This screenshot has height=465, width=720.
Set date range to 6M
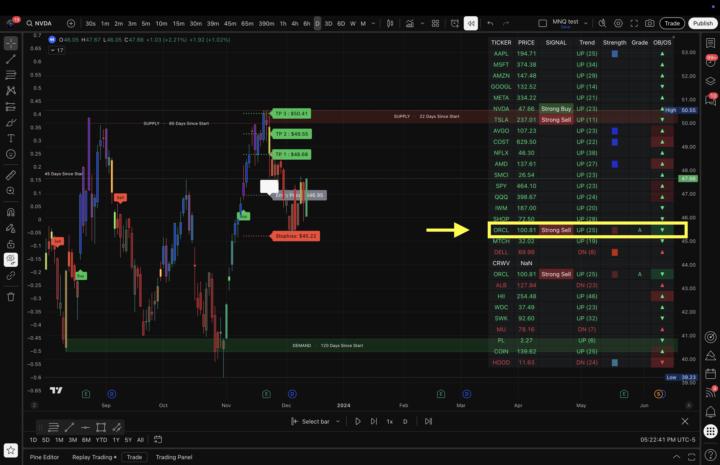pos(86,440)
